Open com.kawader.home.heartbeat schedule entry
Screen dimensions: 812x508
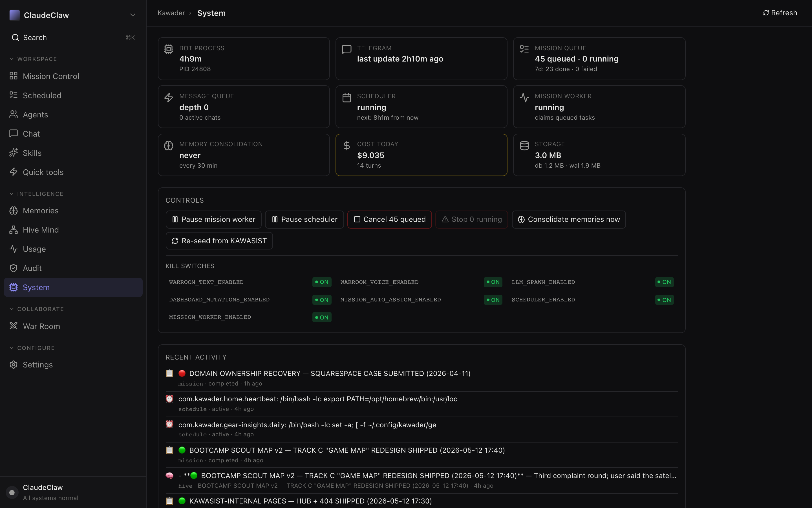click(x=422, y=404)
